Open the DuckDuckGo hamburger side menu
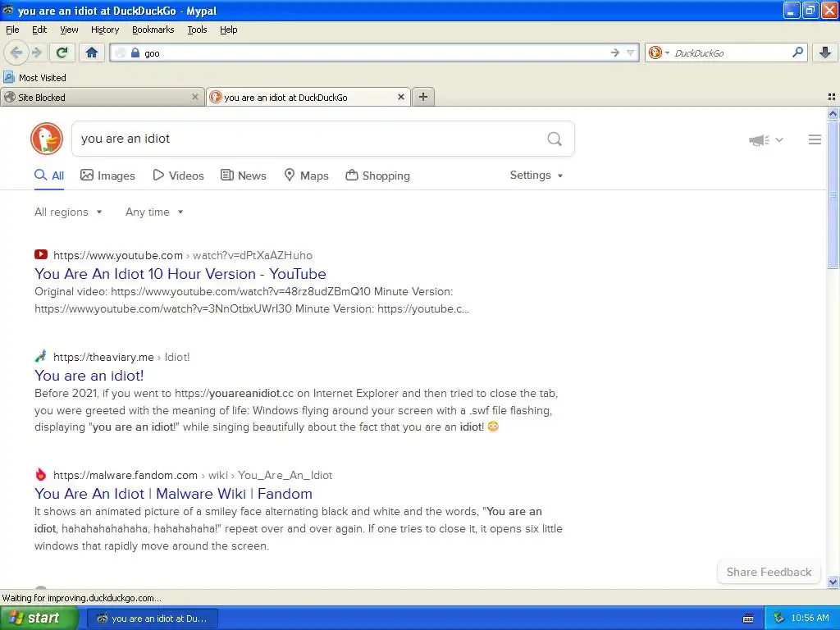 (x=815, y=139)
